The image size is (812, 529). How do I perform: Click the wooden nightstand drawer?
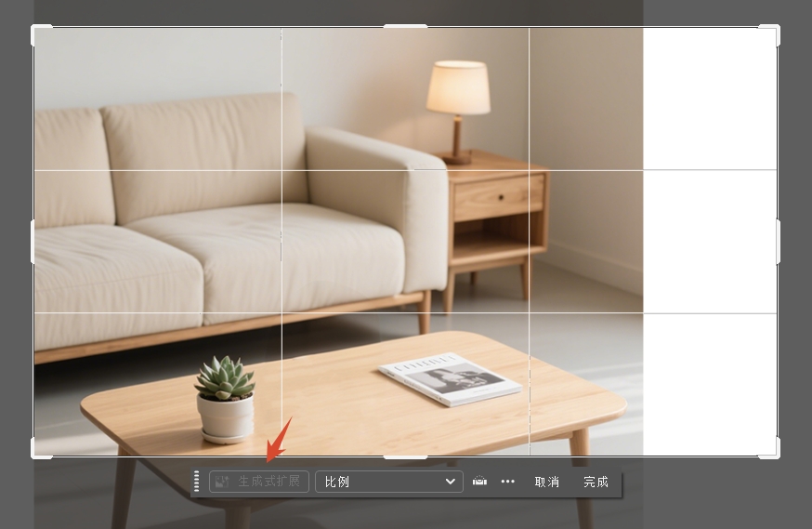click(499, 196)
